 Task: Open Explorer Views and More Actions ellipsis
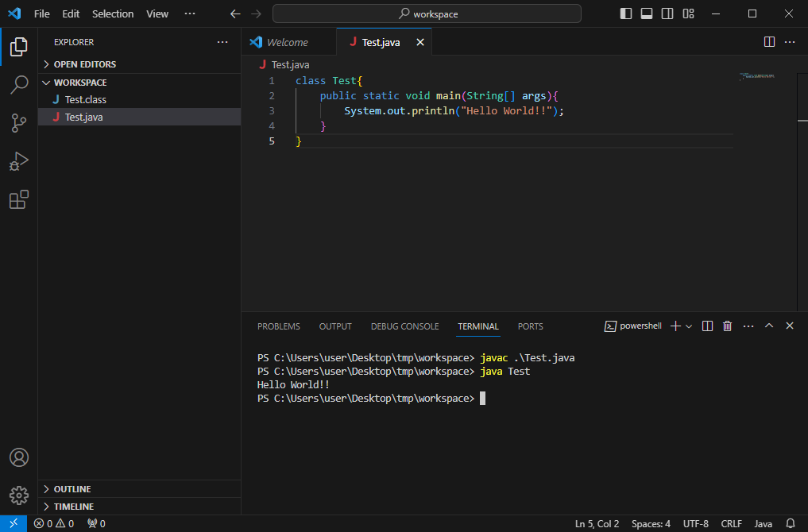click(222, 42)
